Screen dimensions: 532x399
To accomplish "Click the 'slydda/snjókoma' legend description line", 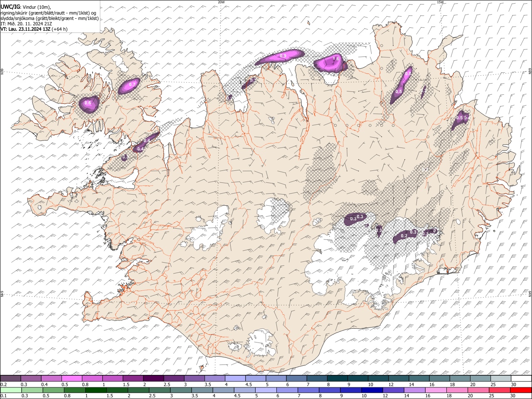I will coord(49,18).
